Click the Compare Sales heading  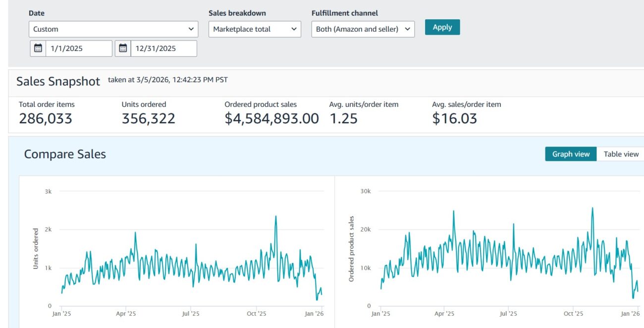pyautogui.click(x=65, y=154)
